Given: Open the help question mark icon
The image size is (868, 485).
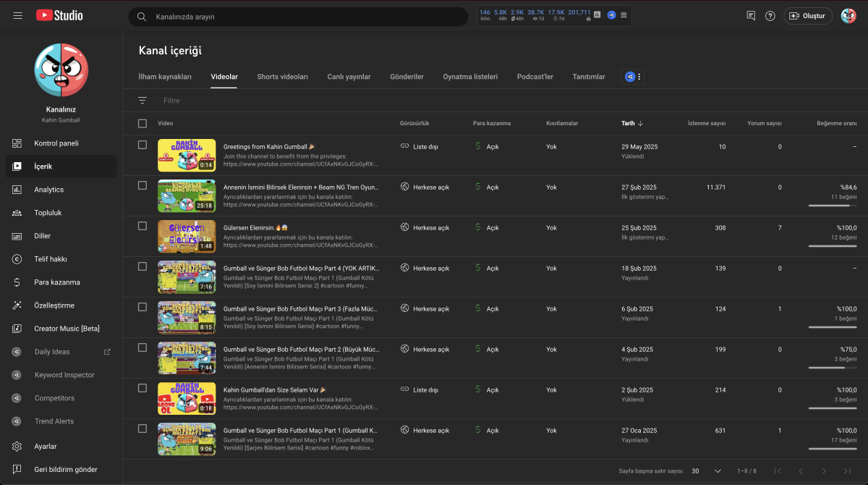Looking at the screenshot, I should point(770,16).
